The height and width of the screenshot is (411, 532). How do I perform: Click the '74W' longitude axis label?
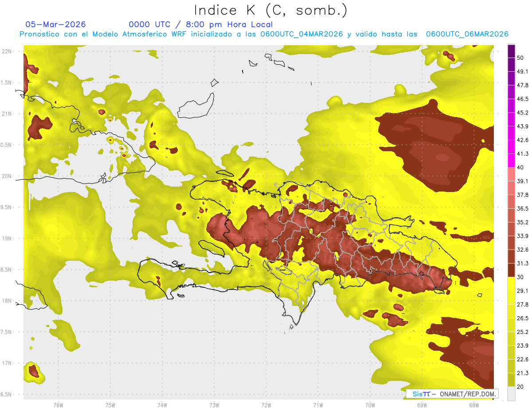pyautogui.click(x=162, y=404)
